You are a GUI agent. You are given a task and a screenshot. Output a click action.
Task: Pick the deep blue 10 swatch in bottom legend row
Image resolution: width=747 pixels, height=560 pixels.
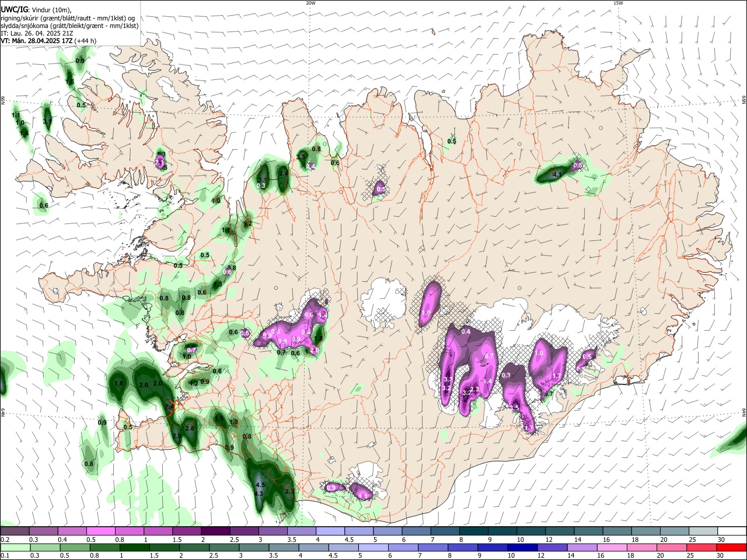pyautogui.click(x=522, y=547)
